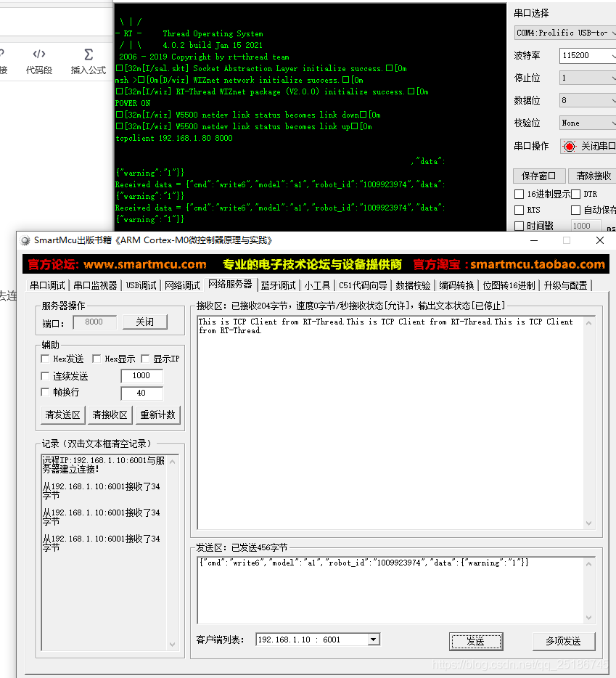This screenshot has height=678, width=616.
Task: Click the send area JSON text box
Action: tap(390, 589)
